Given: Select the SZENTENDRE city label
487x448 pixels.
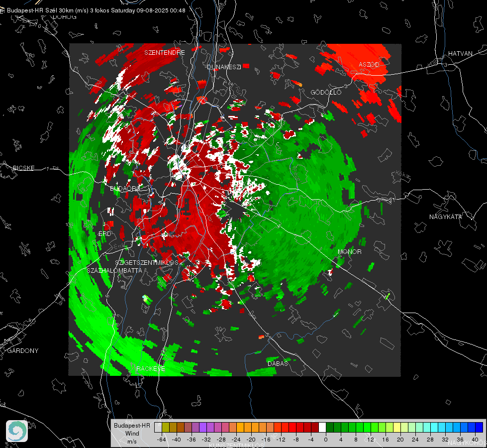Looking at the screenshot, I should click(165, 53).
